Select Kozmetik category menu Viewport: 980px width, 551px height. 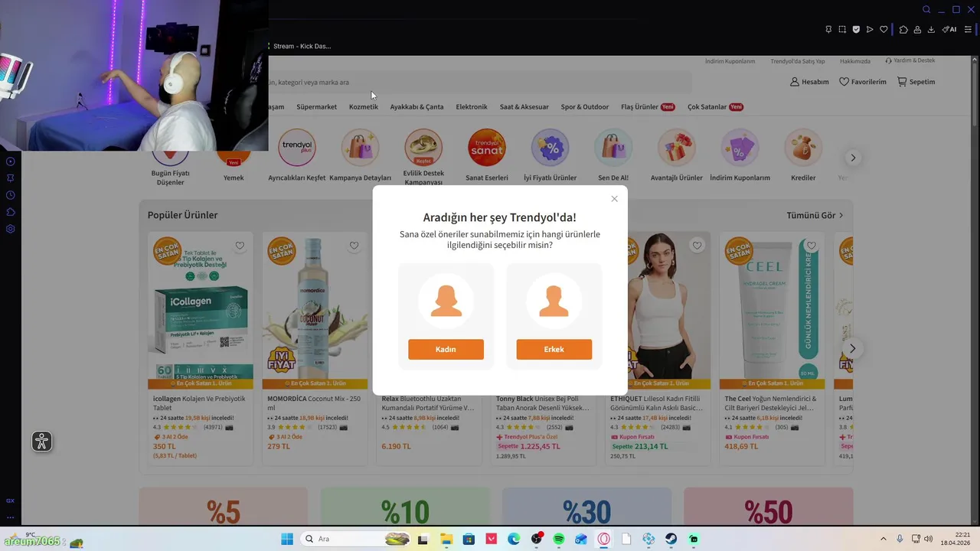363,107
